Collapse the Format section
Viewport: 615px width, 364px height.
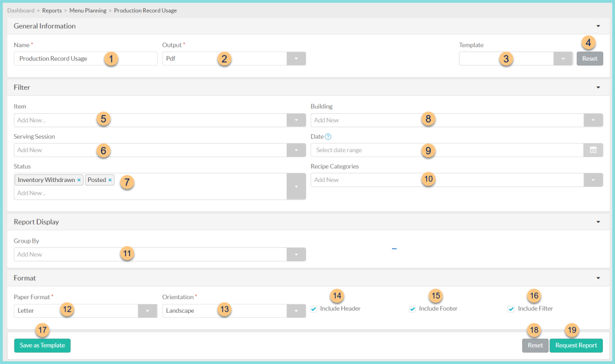[597, 278]
